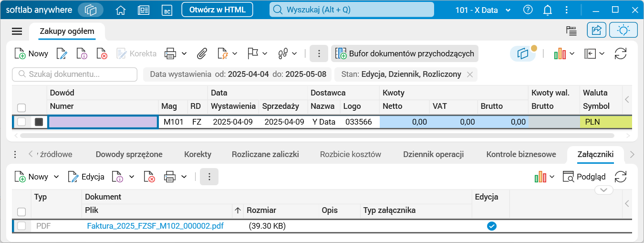The width and height of the screenshot is (644, 243).
Task: Click the paperclip attachment icon
Action: pyautogui.click(x=202, y=53)
